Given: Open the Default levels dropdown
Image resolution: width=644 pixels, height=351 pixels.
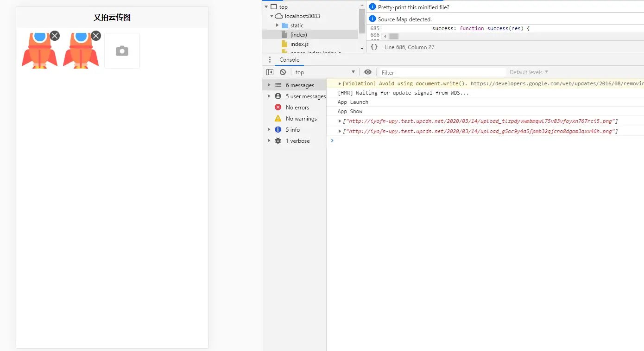Looking at the screenshot, I should pyautogui.click(x=529, y=72).
